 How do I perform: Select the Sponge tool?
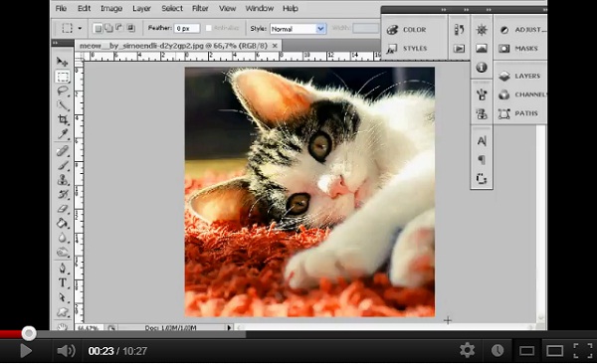[63, 252]
